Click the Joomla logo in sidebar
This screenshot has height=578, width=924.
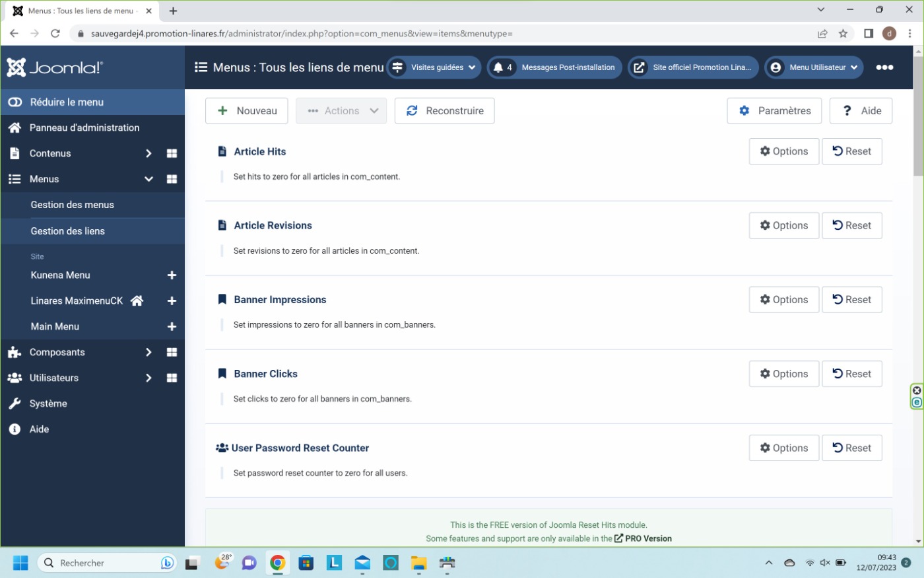(55, 67)
